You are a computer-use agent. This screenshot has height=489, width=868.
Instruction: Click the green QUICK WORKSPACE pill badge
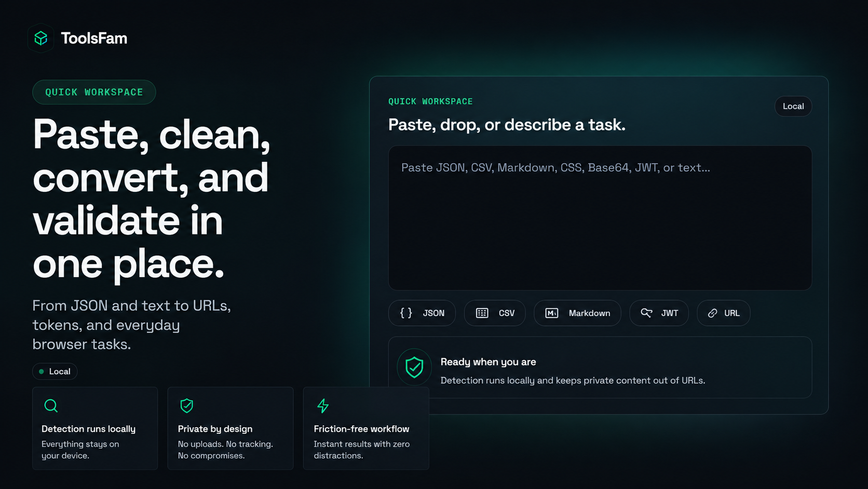(x=94, y=92)
